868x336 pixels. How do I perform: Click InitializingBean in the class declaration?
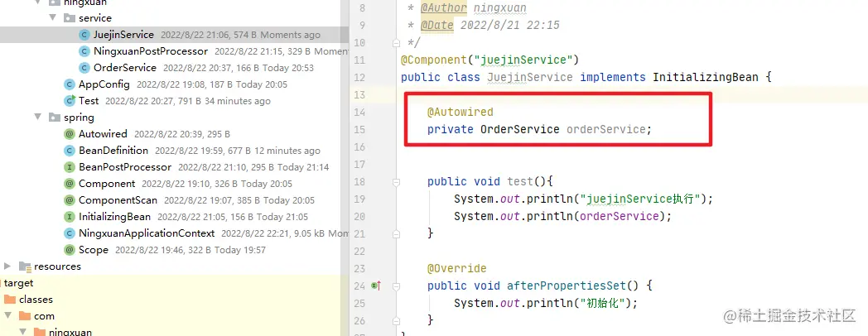pyautogui.click(x=706, y=77)
